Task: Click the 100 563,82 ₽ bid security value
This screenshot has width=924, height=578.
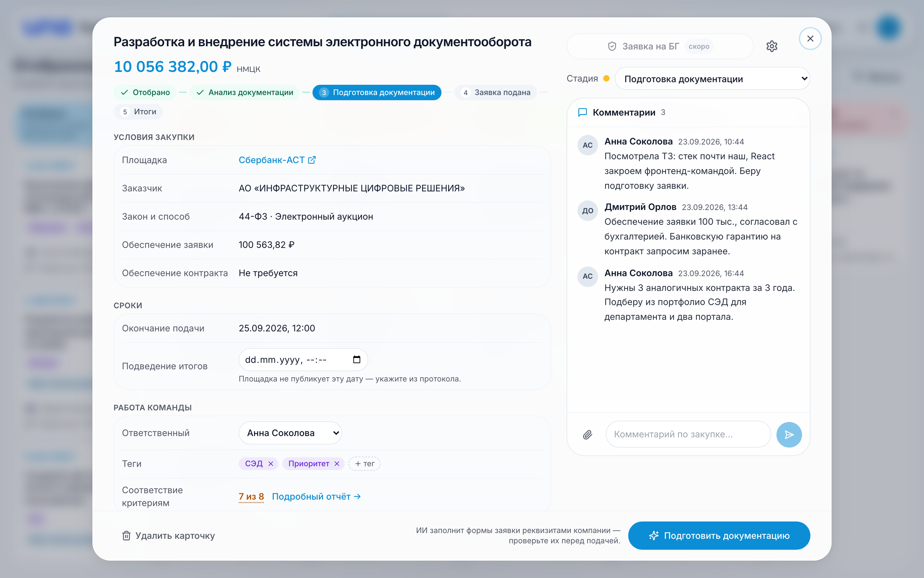Action: pyautogui.click(x=267, y=245)
